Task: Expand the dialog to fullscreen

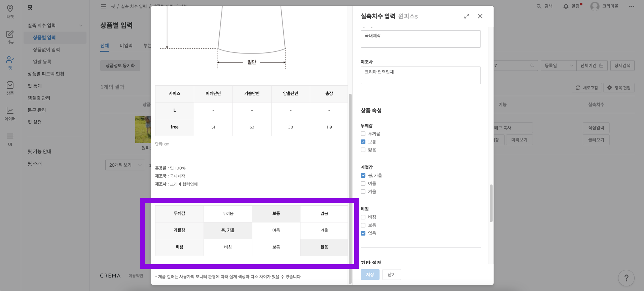Action: coord(467,16)
